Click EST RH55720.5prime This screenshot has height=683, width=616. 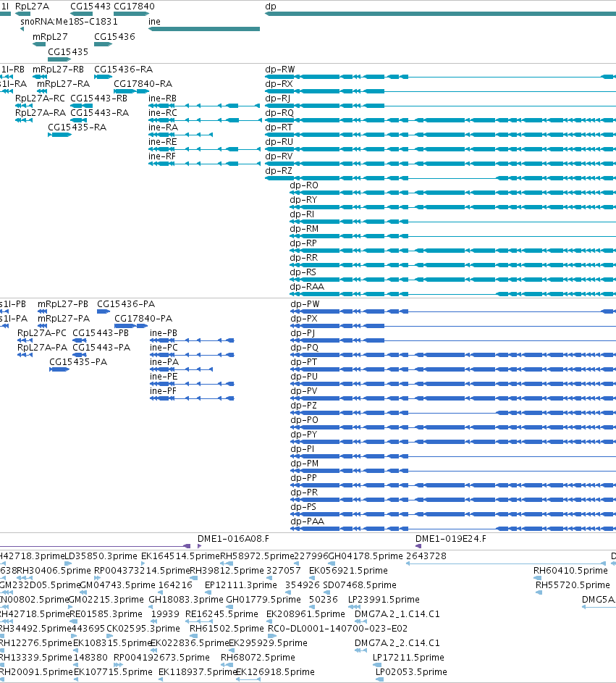click(573, 585)
